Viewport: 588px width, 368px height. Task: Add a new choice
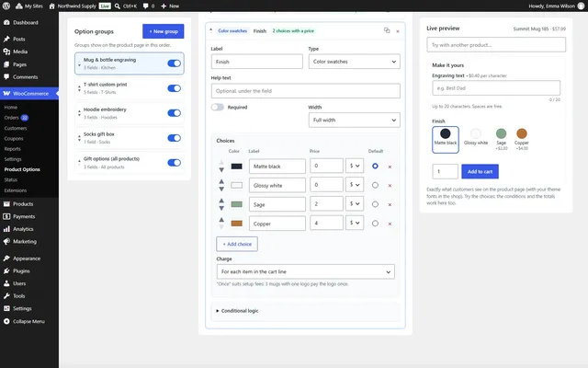[237, 244]
